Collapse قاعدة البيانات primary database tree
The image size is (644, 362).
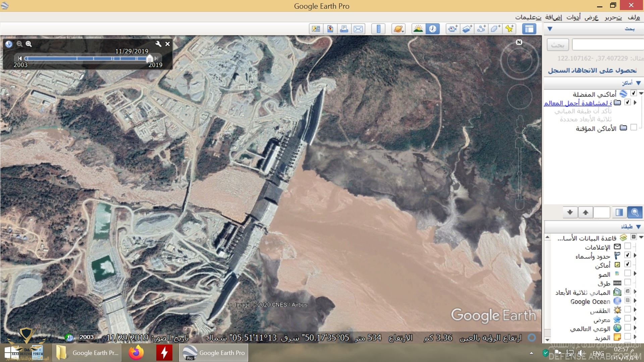pos(641,237)
